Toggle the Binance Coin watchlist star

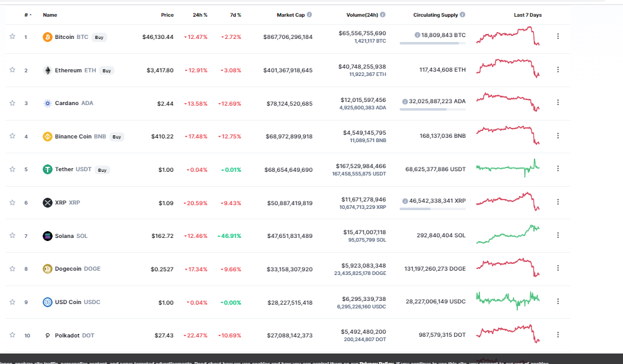point(12,136)
